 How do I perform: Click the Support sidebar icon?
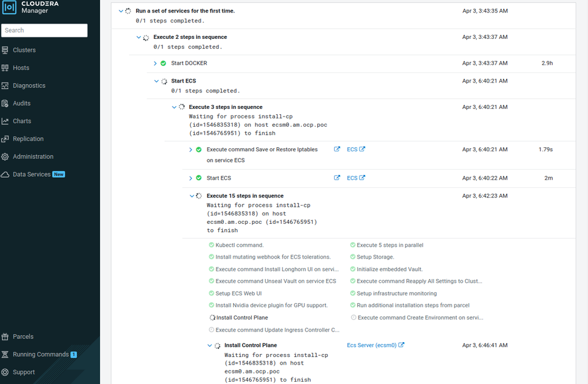pyautogui.click(x=5, y=372)
